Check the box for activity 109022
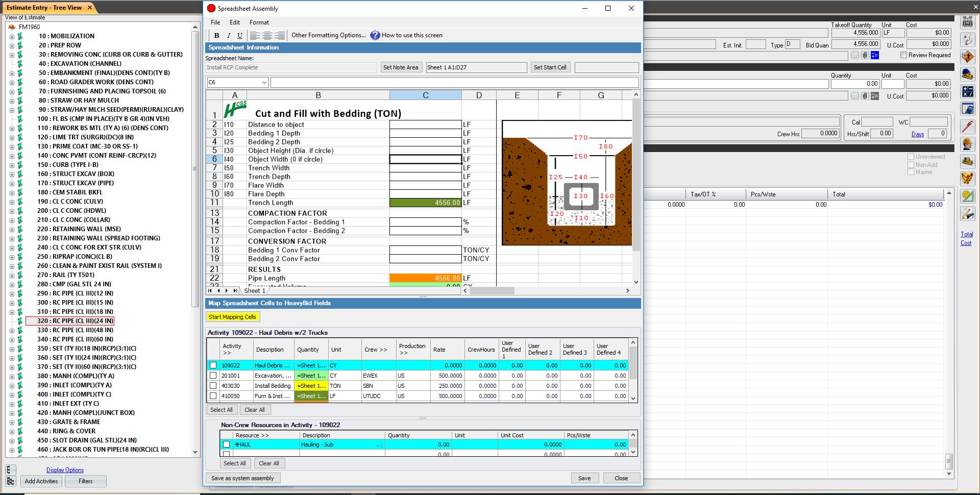This screenshot has width=980, height=495. pos(213,365)
